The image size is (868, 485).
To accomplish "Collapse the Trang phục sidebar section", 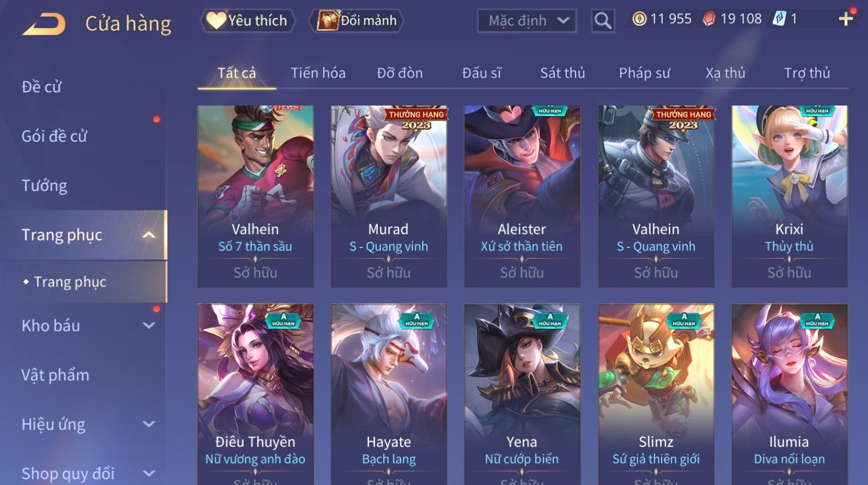I will pos(148,235).
